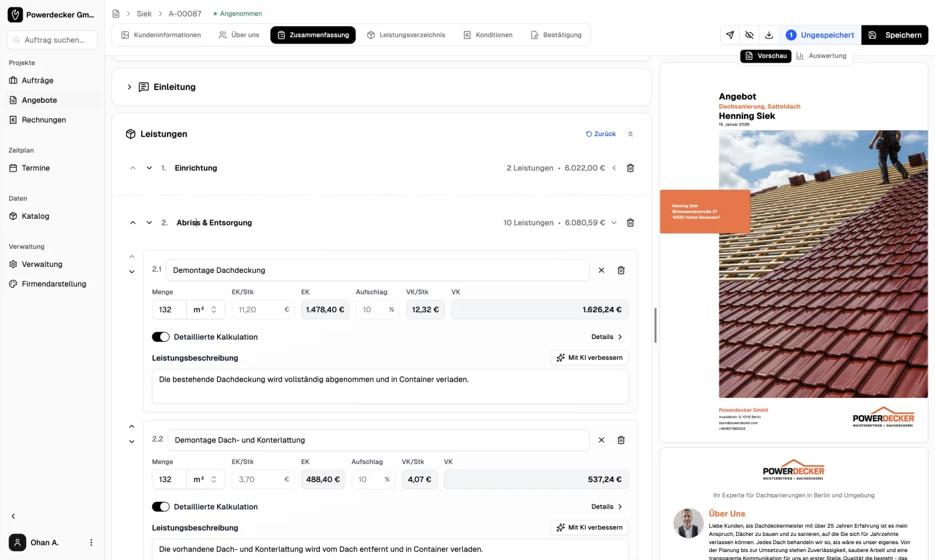
Task: Move item 2.2 up
Action: click(x=132, y=427)
